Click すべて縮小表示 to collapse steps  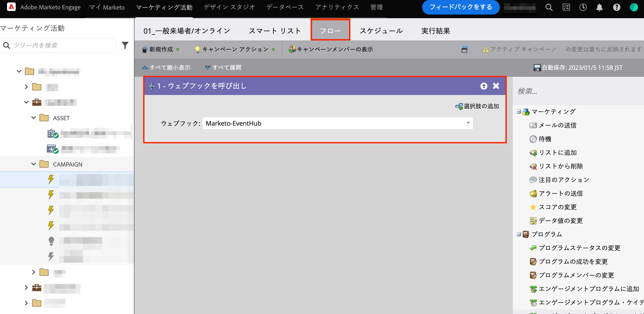tap(166, 67)
